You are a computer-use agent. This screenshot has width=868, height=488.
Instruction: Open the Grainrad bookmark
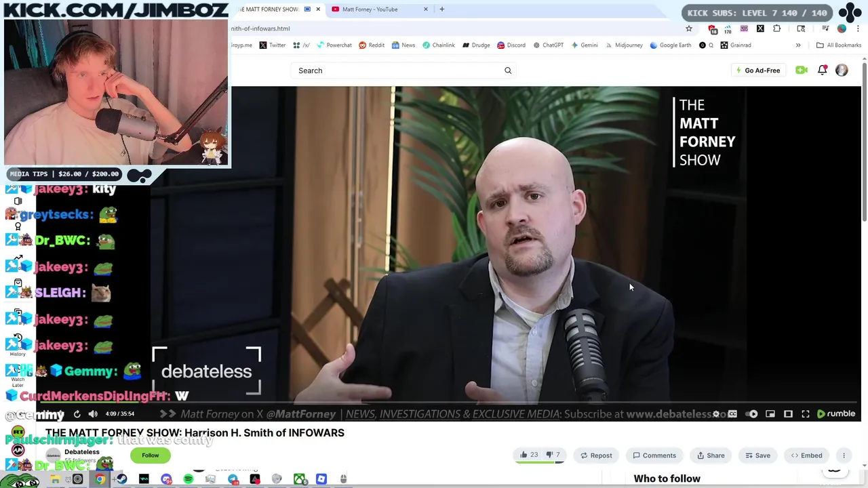tap(736, 45)
